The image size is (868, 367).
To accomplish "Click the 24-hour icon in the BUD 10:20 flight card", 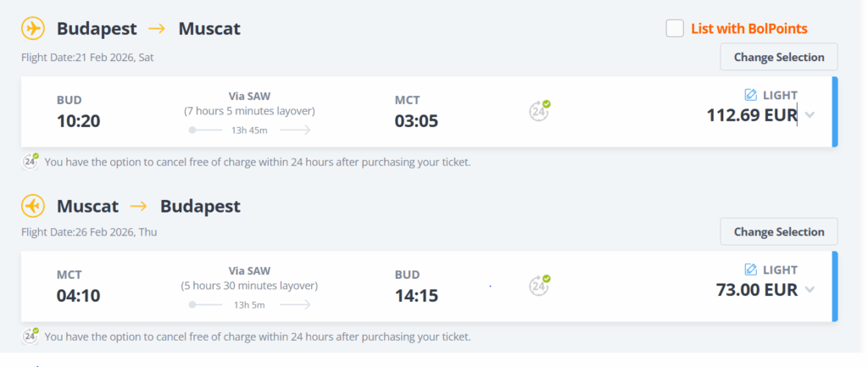I will pyautogui.click(x=540, y=110).
